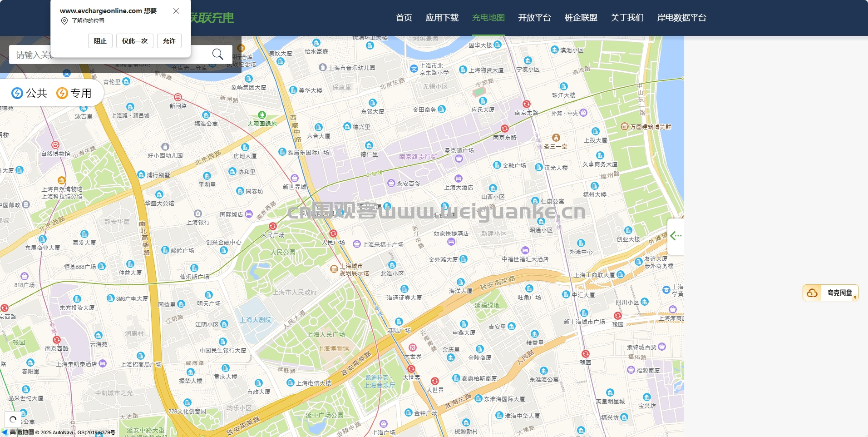868x437 pixels.
Task: Select charger marker at 旺角广场
Action: 529,288
